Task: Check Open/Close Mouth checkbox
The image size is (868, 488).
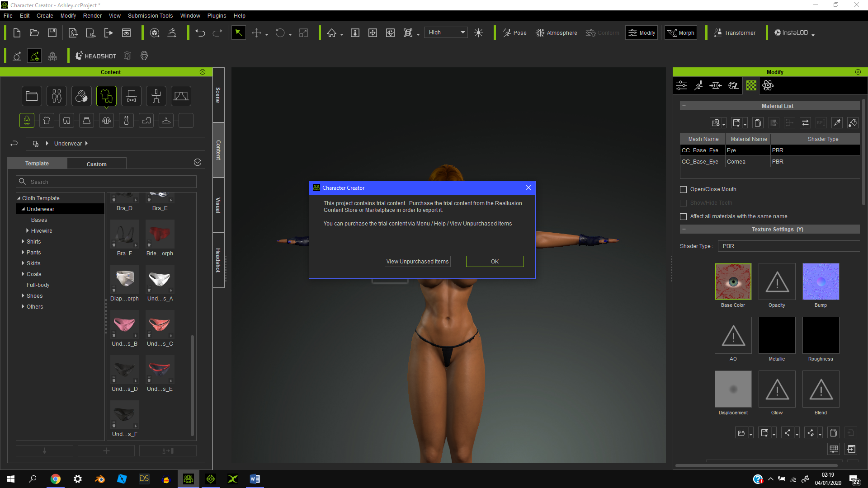Action: pos(684,189)
